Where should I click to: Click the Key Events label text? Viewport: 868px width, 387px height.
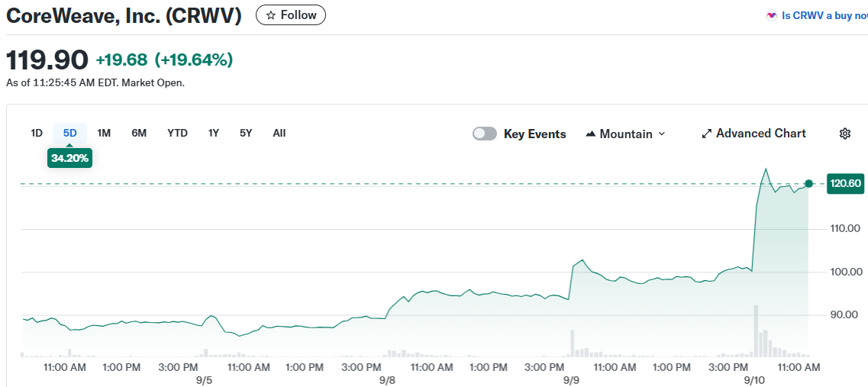(534, 134)
